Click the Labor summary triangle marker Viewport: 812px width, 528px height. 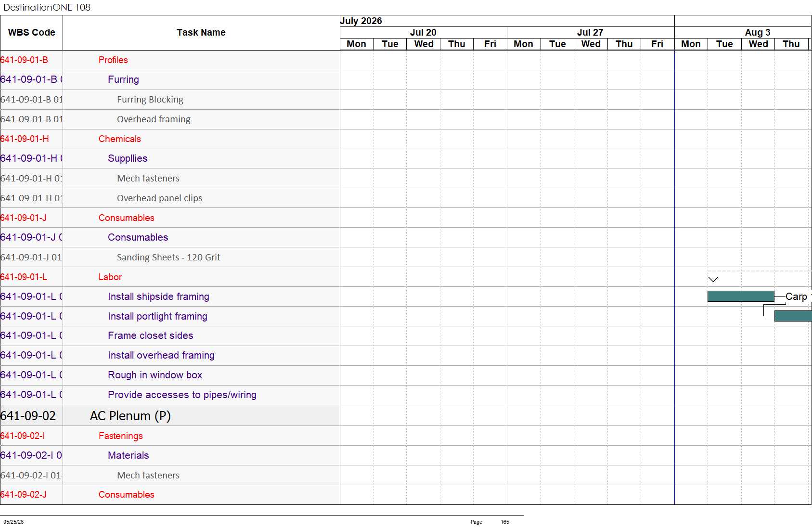pos(713,279)
